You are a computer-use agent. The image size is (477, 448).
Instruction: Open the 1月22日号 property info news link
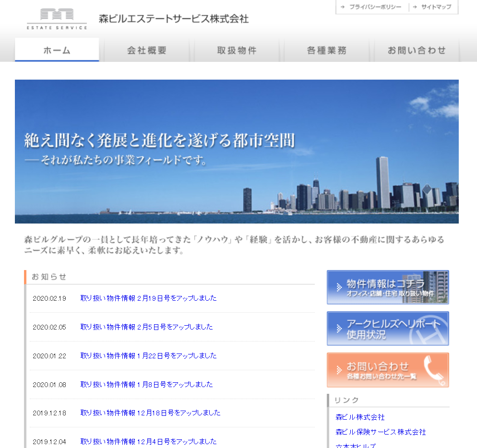coord(148,356)
